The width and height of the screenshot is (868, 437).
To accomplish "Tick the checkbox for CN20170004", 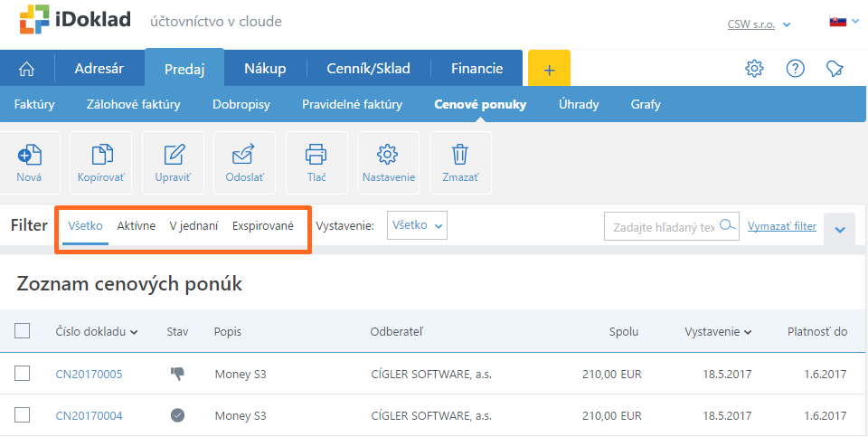I will [23, 415].
